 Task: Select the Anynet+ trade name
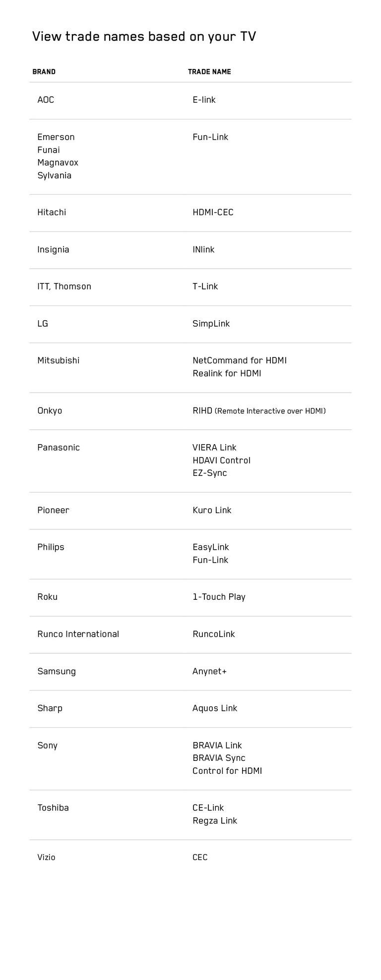(209, 672)
